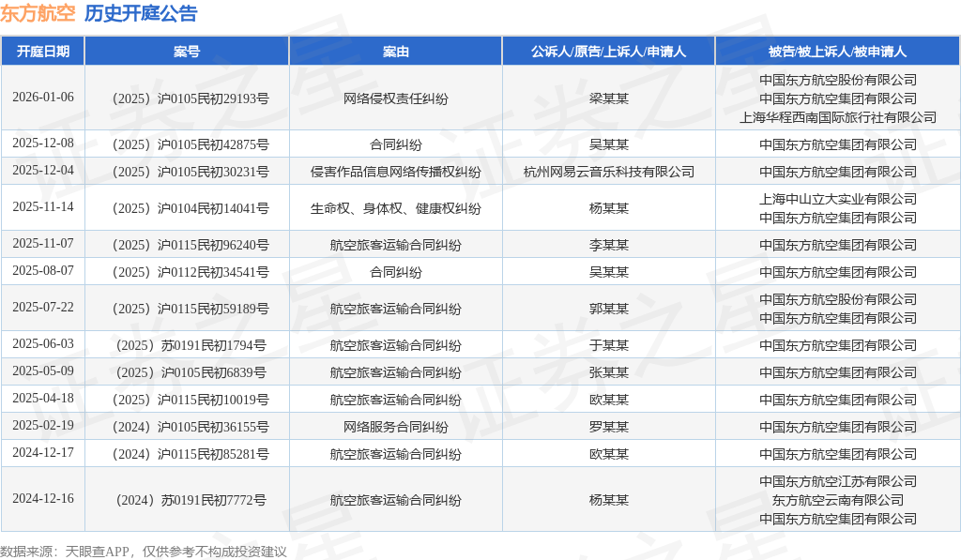Click date cell 2025-12-08
The width and height of the screenshot is (961, 560).
click(43, 144)
